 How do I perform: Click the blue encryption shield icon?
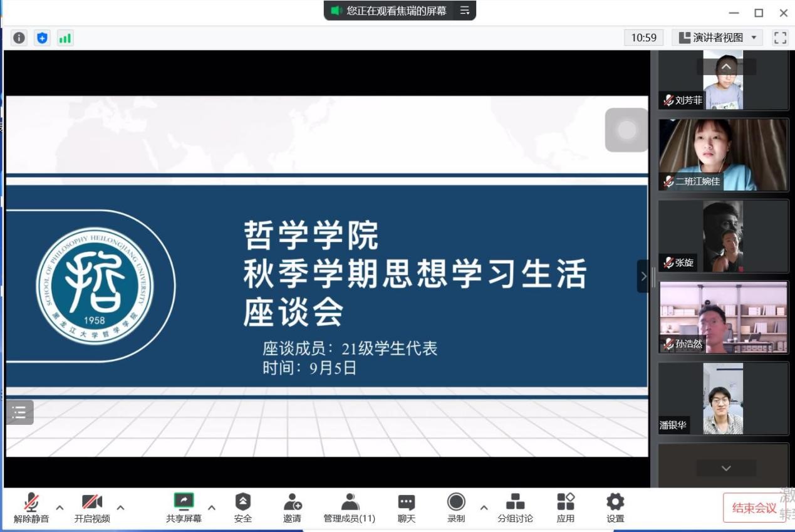coord(42,38)
